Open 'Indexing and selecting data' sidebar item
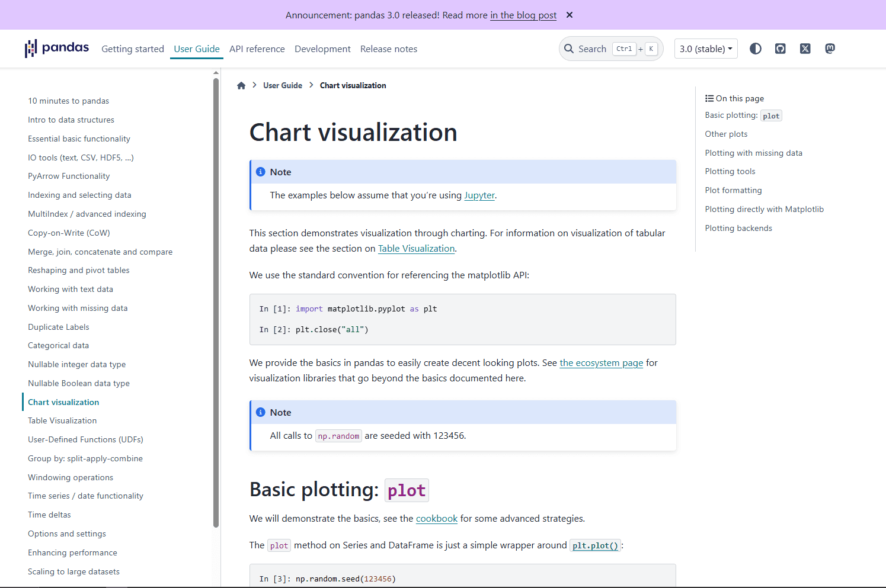886x588 pixels. [79, 195]
